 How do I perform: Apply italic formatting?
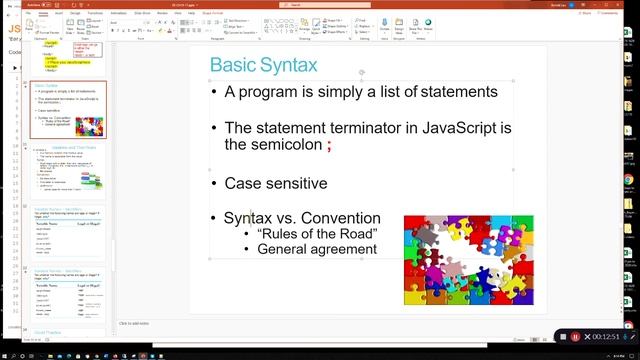click(118, 31)
